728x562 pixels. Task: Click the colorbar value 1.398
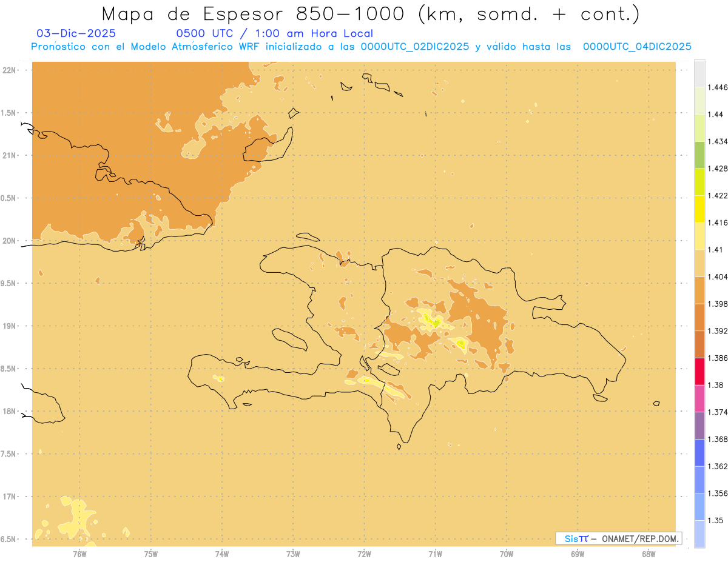pos(718,304)
